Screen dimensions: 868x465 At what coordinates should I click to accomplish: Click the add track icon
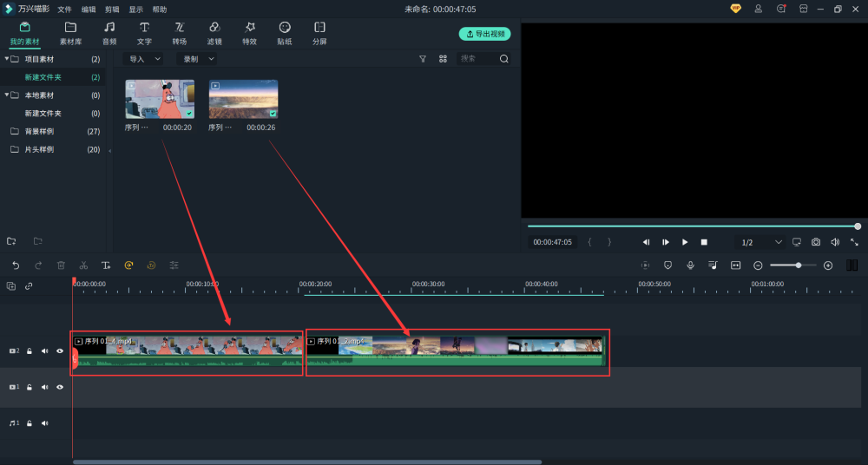pyautogui.click(x=11, y=286)
